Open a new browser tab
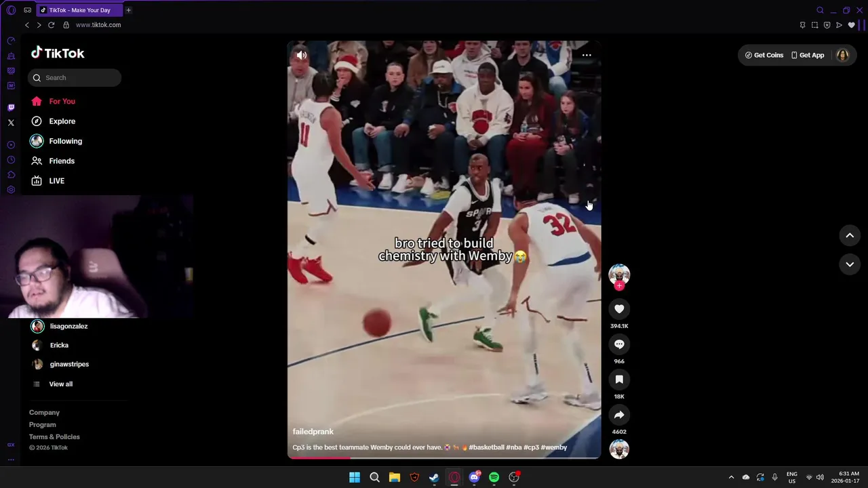 [x=128, y=10]
